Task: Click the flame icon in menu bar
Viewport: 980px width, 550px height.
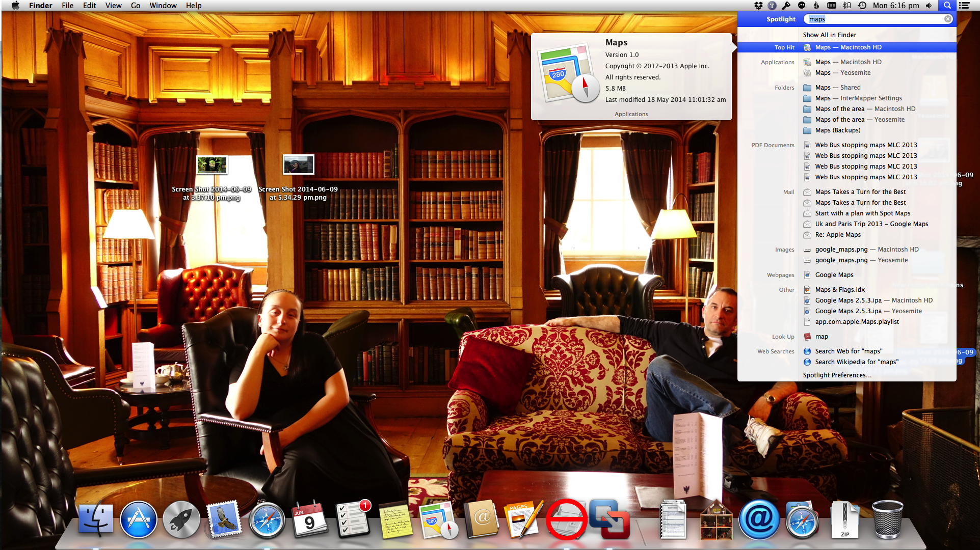Action: pyautogui.click(x=816, y=6)
